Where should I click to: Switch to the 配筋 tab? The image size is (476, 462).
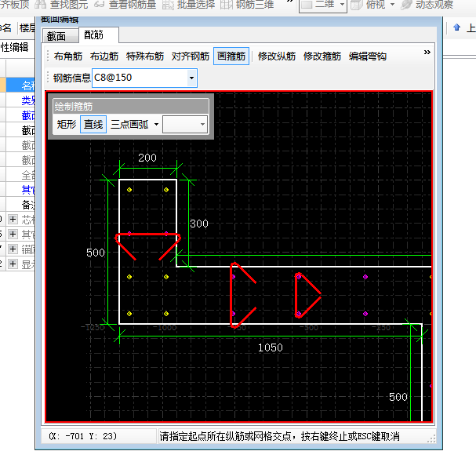pos(98,35)
